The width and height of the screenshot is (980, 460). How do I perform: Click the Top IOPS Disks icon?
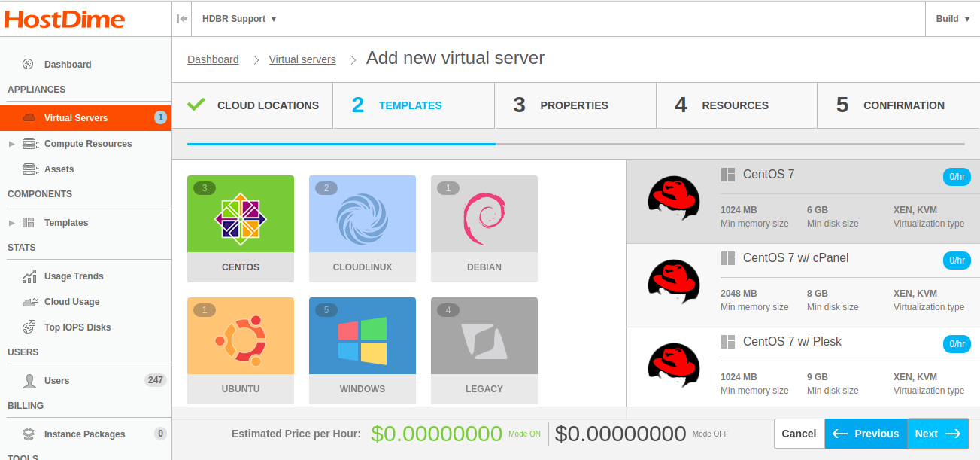29,327
